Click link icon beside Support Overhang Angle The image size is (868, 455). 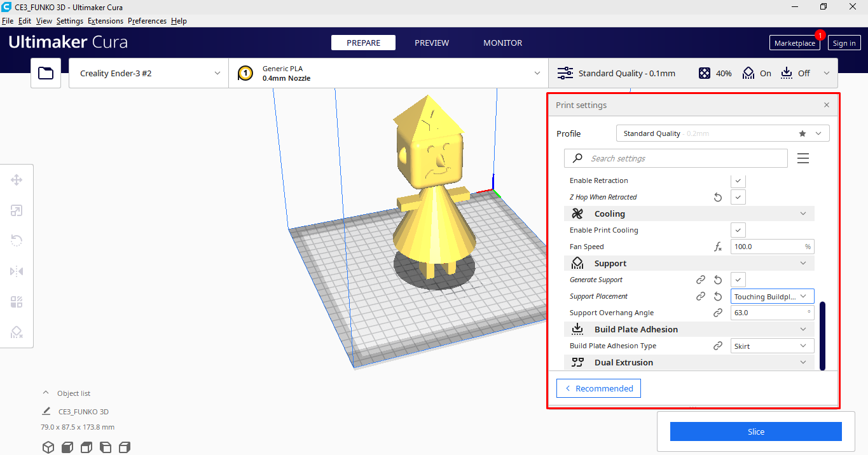(718, 313)
